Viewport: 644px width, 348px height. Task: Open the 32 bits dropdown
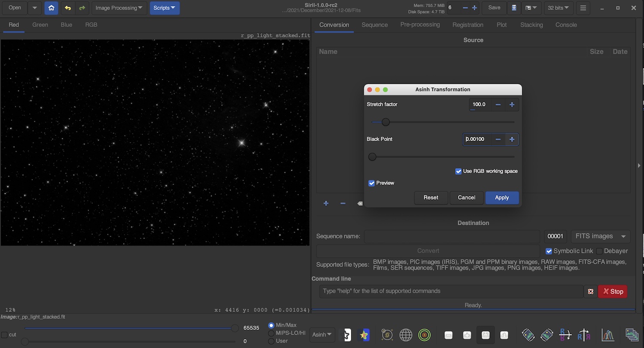point(559,8)
